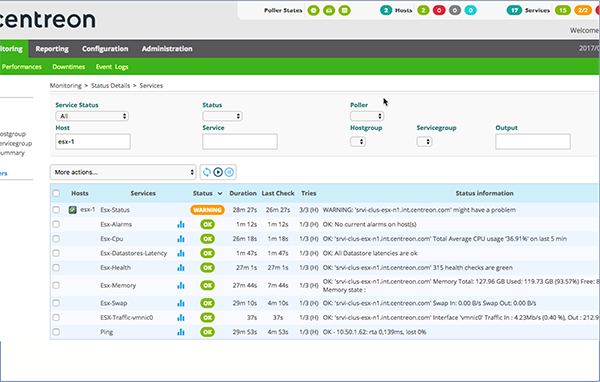The height and width of the screenshot is (382, 600).
Task: Open the Poller filter dropdown
Action: pos(367,116)
